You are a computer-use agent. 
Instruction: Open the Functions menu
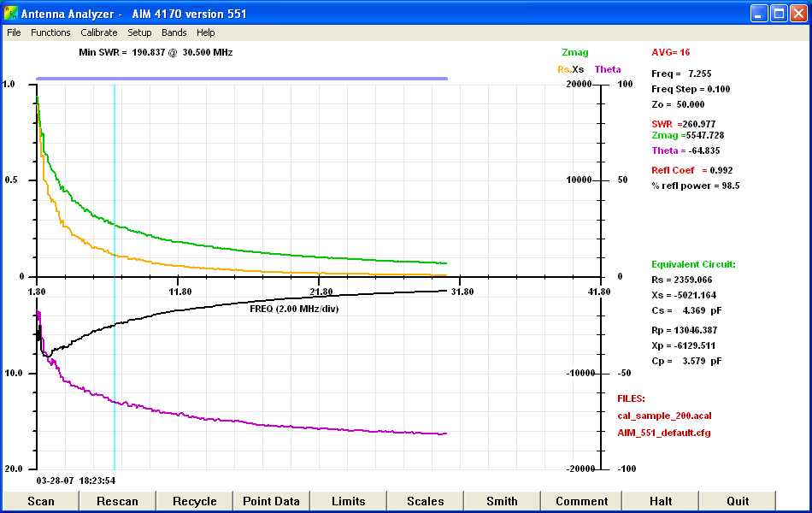[50, 32]
